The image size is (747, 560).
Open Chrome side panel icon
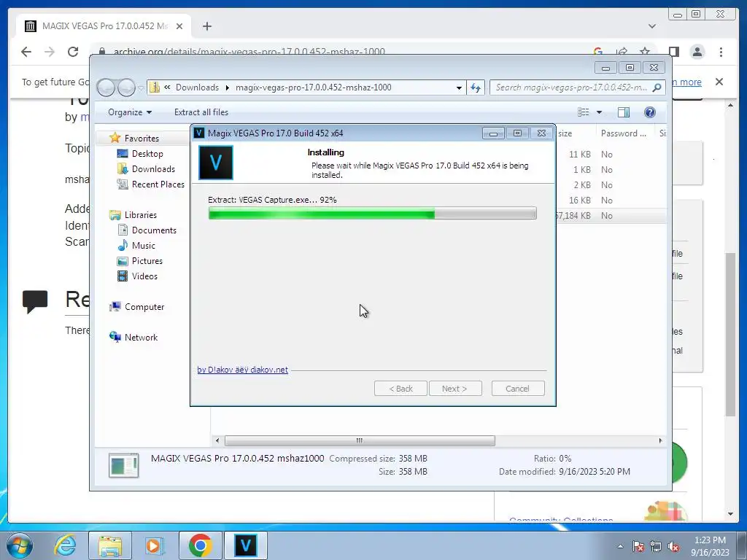tap(673, 52)
